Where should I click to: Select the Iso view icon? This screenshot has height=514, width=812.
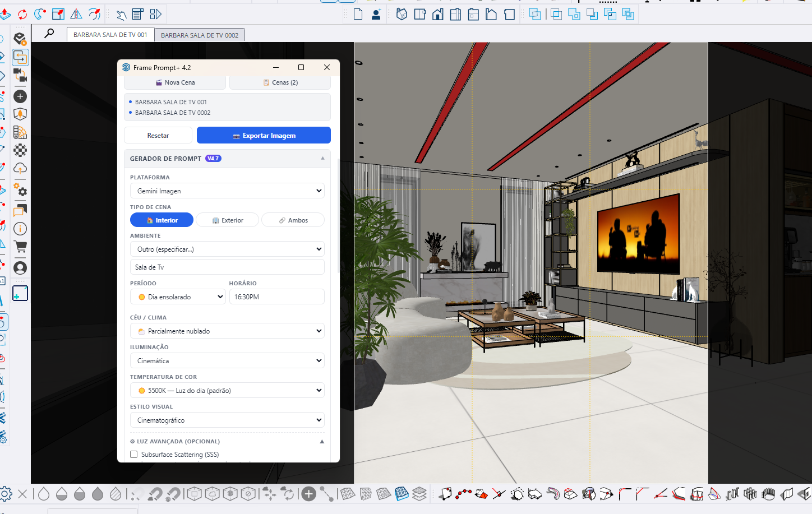coord(402,14)
